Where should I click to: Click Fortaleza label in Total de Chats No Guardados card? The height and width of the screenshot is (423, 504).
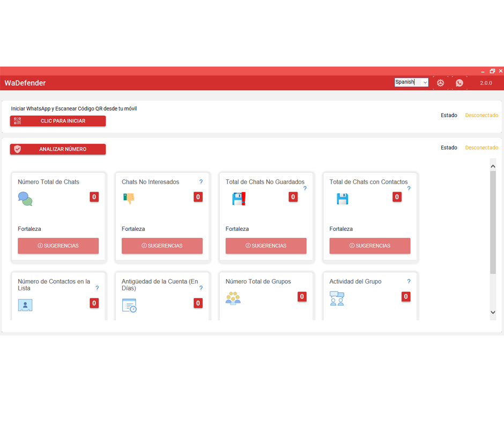point(237,229)
